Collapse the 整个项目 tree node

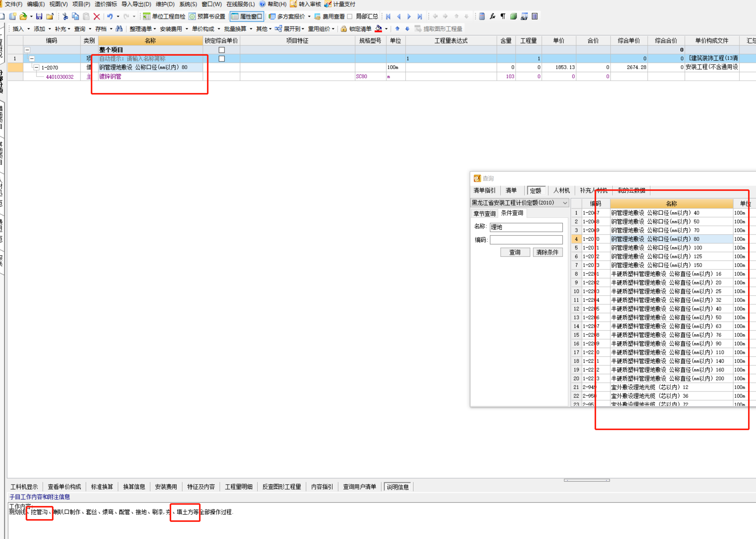tap(28, 50)
